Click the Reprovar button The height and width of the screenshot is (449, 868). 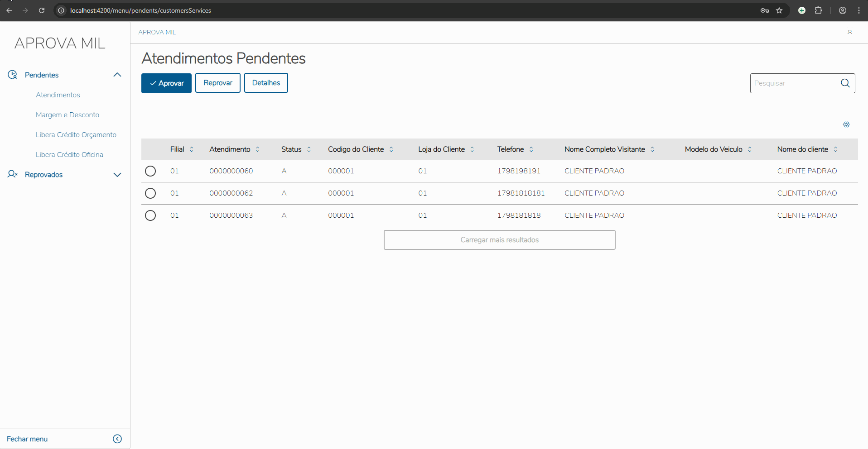click(x=218, y=83)
